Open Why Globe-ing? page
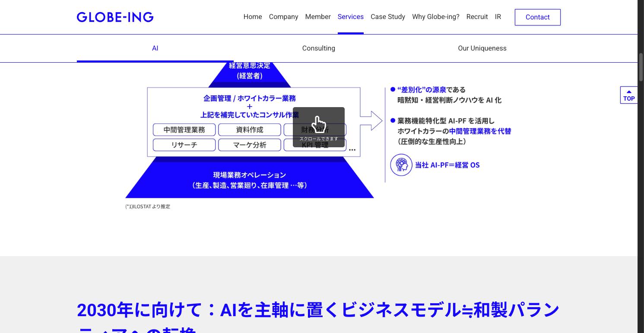Image resolution: width=644 pixels, height=333 pixels. click(436, 17)
